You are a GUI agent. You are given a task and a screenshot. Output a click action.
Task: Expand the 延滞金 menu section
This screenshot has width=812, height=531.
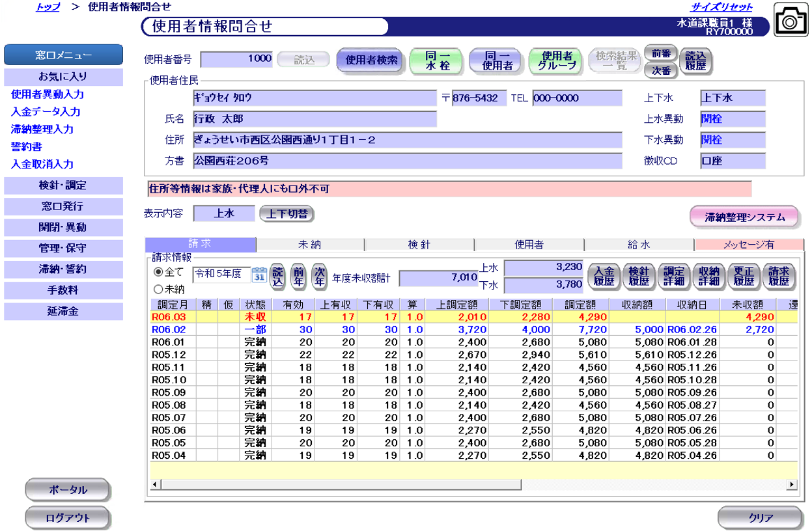click(63, 310)
